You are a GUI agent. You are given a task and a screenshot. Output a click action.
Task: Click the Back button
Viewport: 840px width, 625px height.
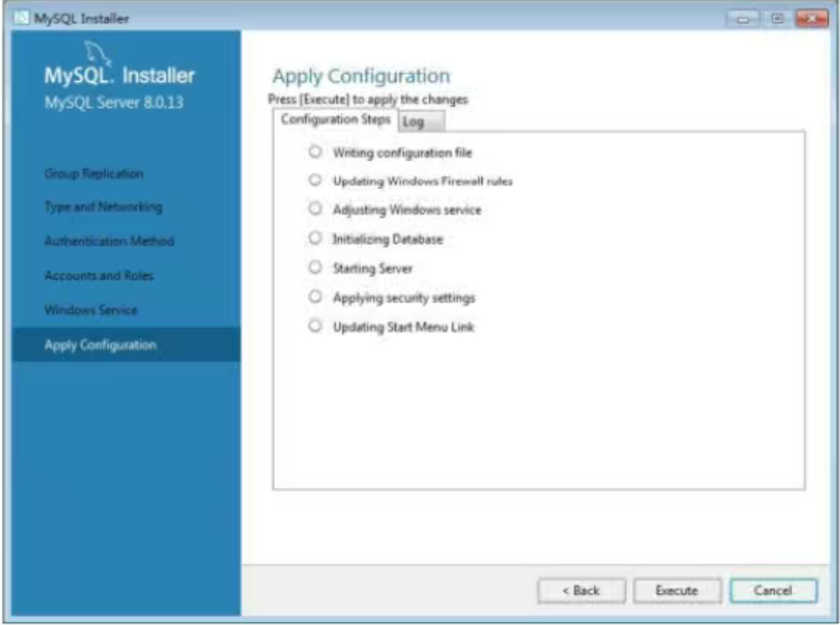pyautogui.click(x=581, y=591)
